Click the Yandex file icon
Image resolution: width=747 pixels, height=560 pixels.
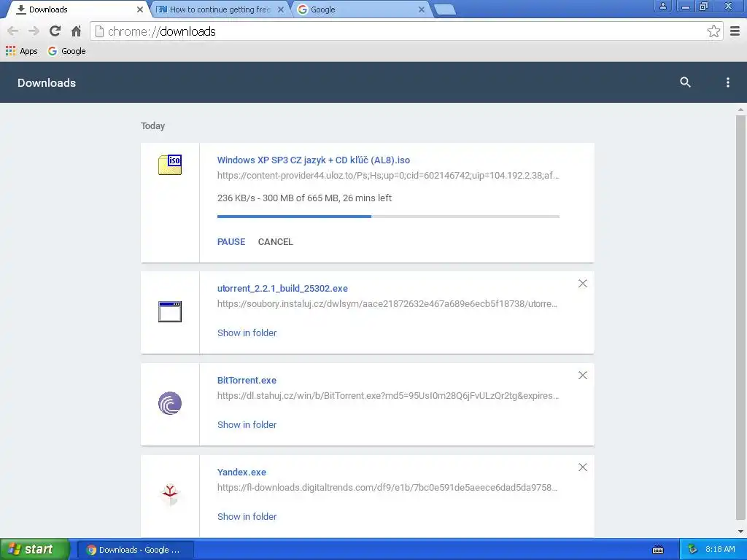pyautogui.click(x=170, y=495)
